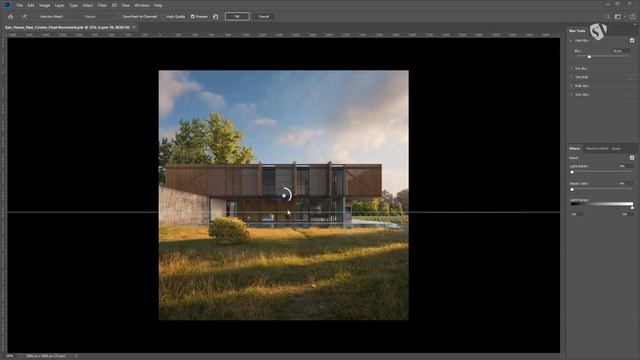Click the Blur amount slider handle
The width and height of the screenshot is (640, 360).
[589, 57]
